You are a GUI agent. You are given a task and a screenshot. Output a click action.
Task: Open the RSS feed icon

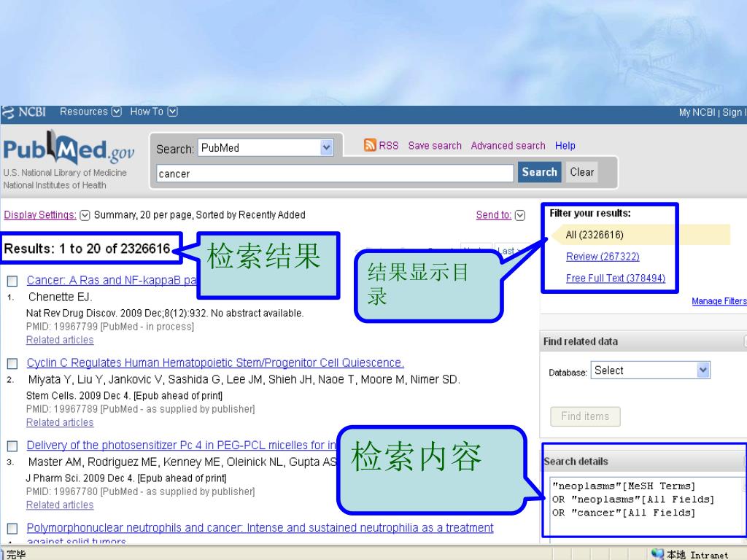(x=370, y=145)
